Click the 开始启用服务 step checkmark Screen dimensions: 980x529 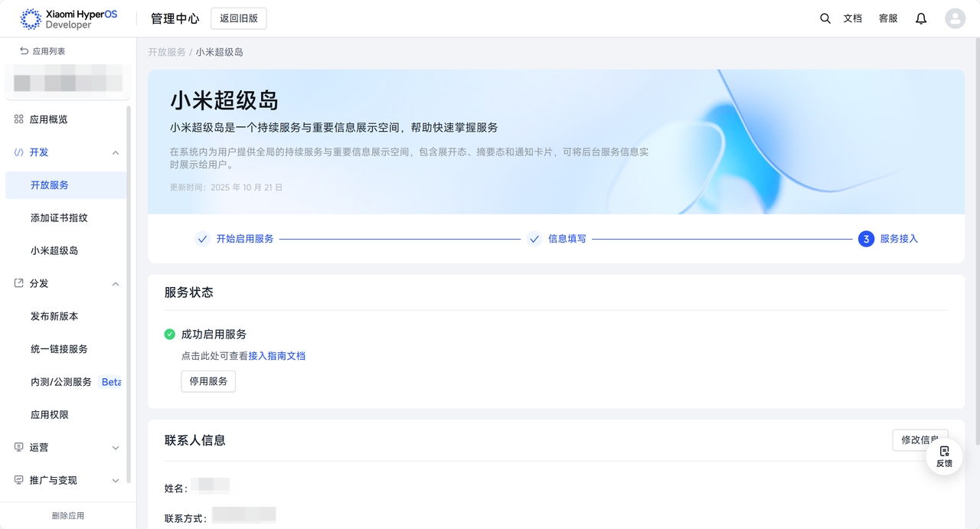[x=202, y=239]
